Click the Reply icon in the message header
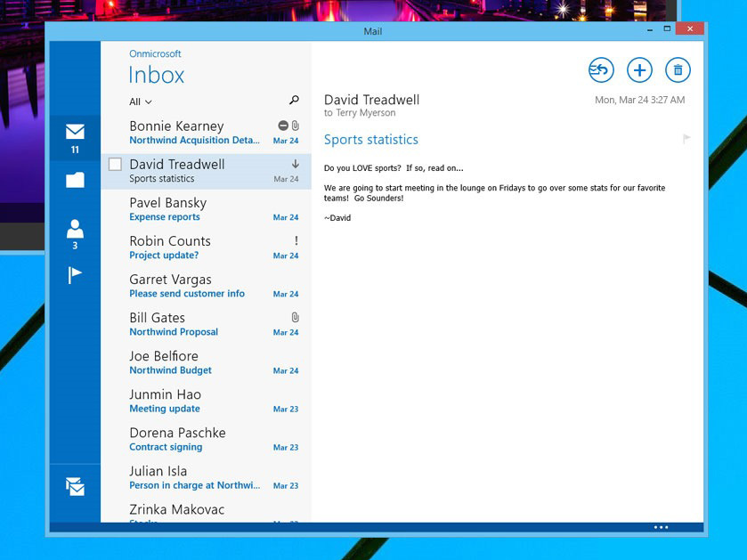 click(x=601, y=70)
